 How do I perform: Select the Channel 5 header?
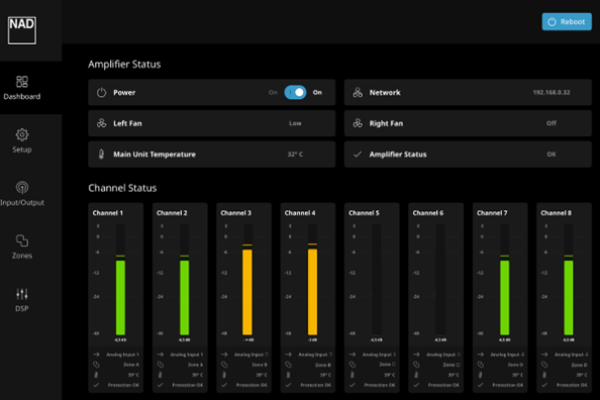tap(363, 213)
